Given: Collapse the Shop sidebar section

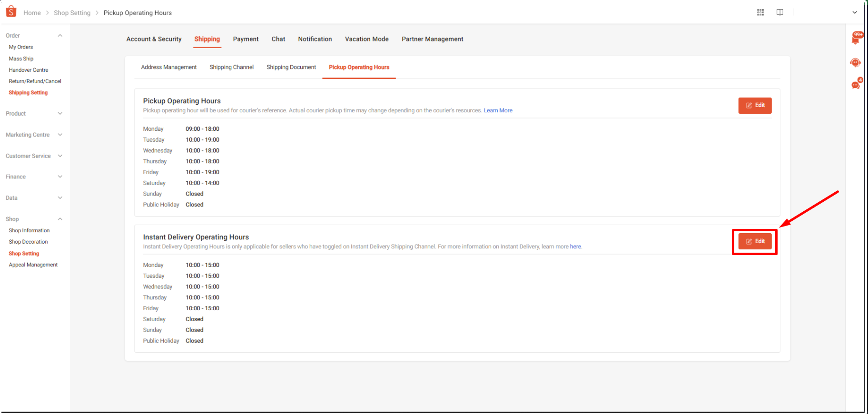Looking at the screenshot, I should tap(60, 219).
